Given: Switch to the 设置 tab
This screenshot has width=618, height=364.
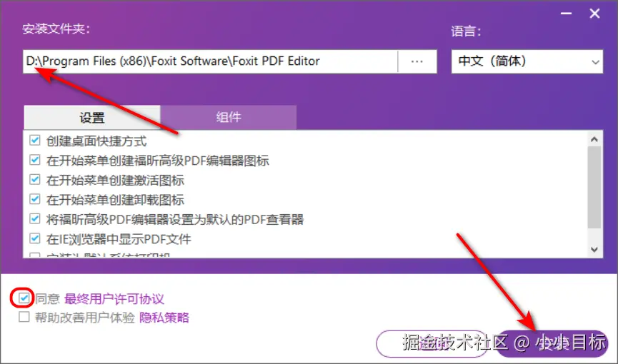Looking at the screenshot, I should point(92,117).
